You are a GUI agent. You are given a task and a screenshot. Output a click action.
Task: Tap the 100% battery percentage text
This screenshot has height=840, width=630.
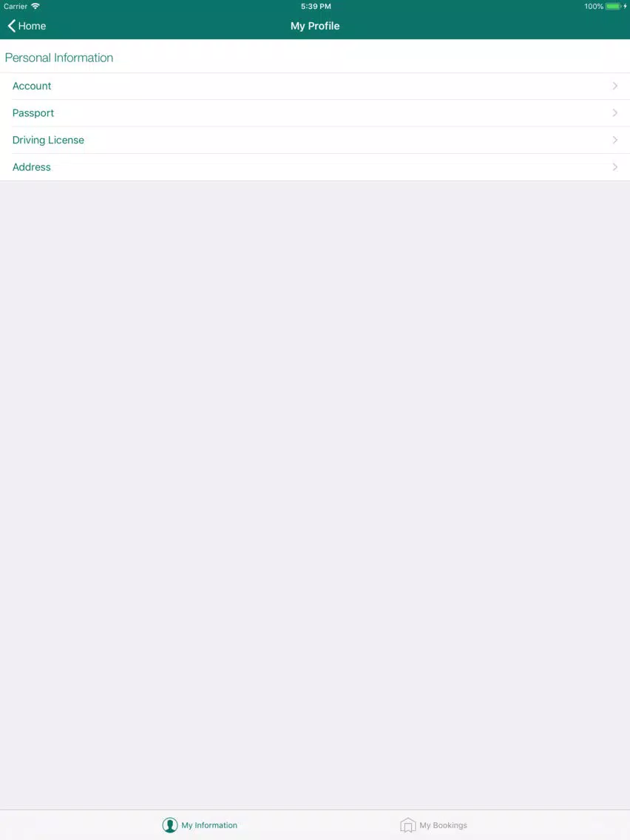594,7
